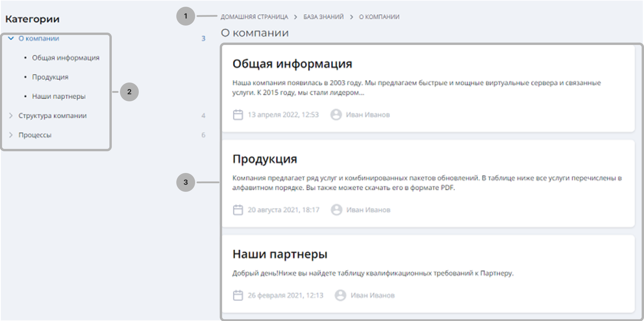Expand the Процессы category
The height and width of the screenshot is (321, 644).
pyautogui.click(x=11, y=135)
